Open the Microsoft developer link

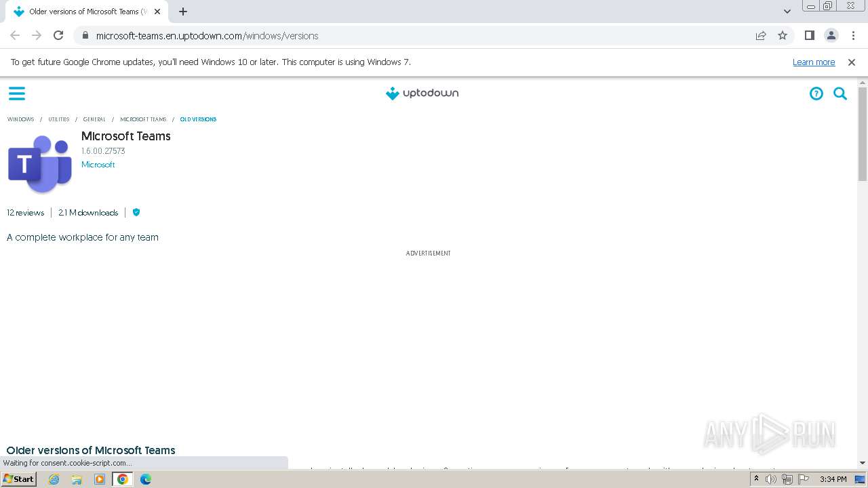point(98,165)
